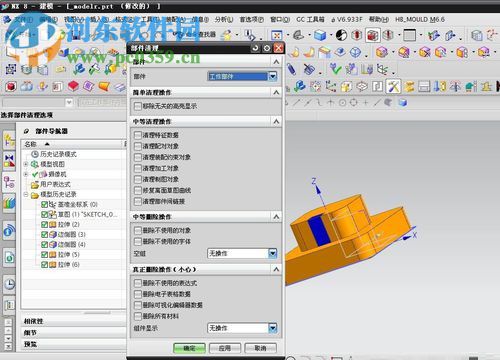Image resolution: width=500 pixels, height=360 pixels.
Task: Expand the 相依性 panel in navigator
Action: click(x=74, y=321)
